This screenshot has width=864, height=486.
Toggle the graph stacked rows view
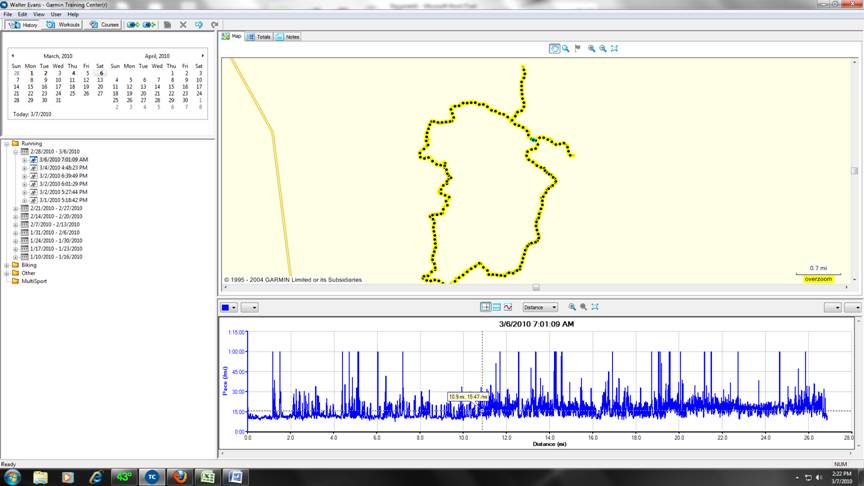pos(497,307)
